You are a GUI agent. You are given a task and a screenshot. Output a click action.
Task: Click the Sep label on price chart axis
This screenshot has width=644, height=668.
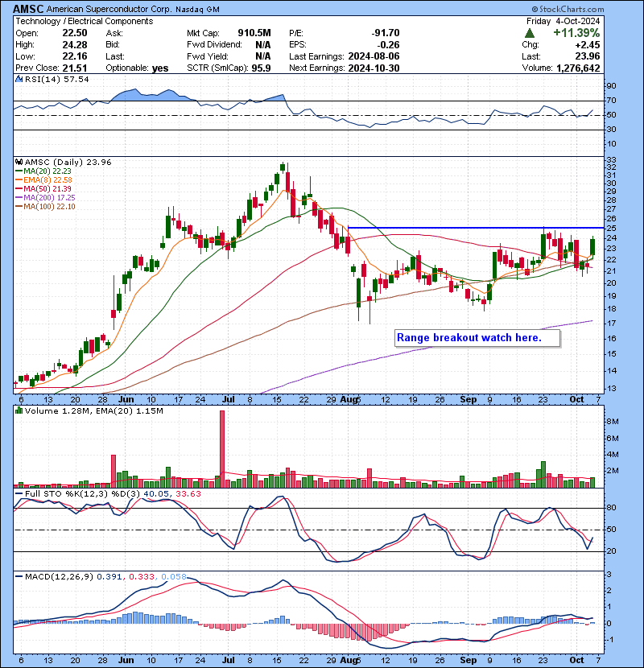[x=468, y=400]
